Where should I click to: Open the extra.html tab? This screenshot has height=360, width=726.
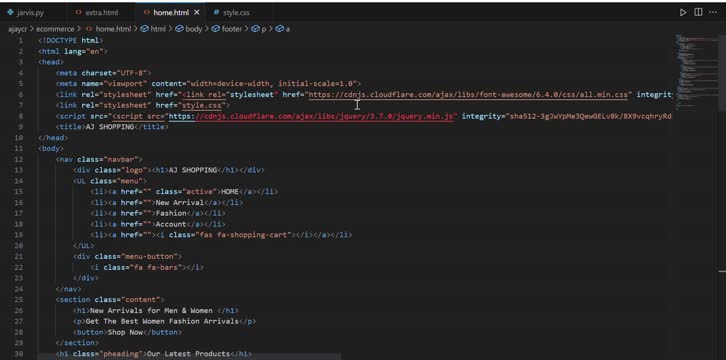coord(101,12)
